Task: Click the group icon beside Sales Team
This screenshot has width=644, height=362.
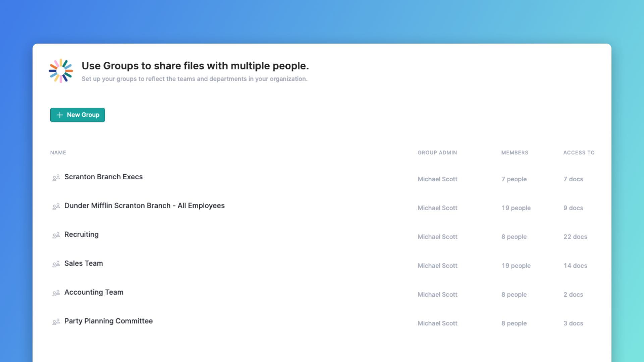Action: [56, 264]
